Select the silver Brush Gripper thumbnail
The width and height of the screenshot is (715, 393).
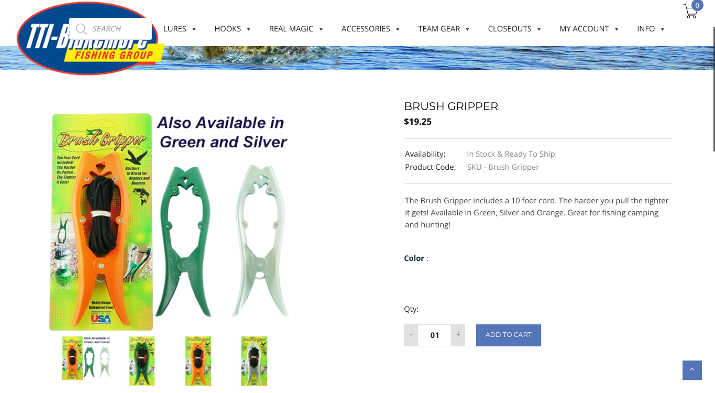(x=254, y=361)
